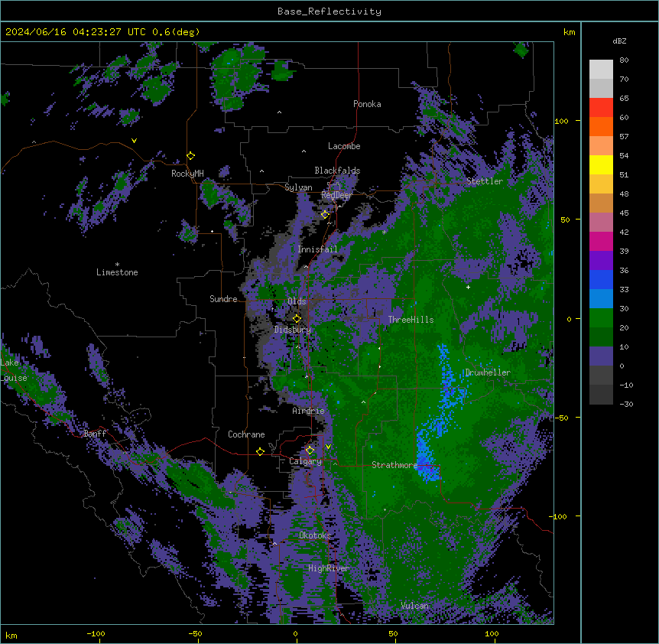This screenshot has height=644, width=659.
Task: Click the yellow station marker below Olds
Action: point(297,318)
